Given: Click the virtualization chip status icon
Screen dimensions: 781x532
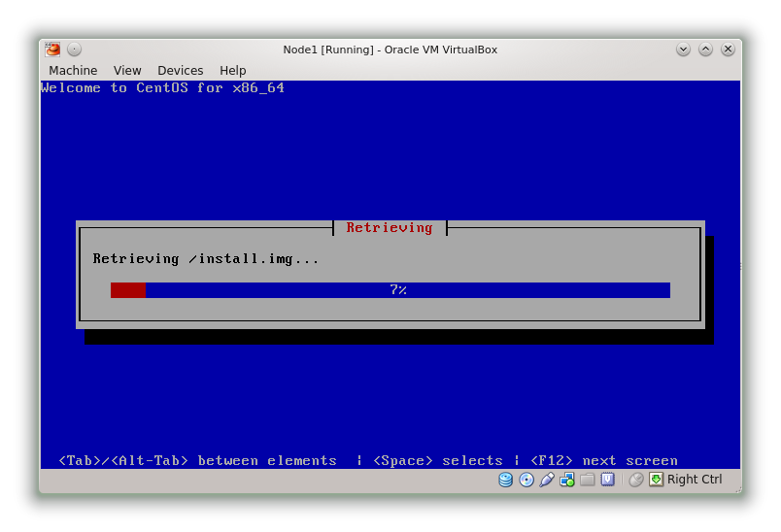Looking at the screenshot, I should [608, 480].
